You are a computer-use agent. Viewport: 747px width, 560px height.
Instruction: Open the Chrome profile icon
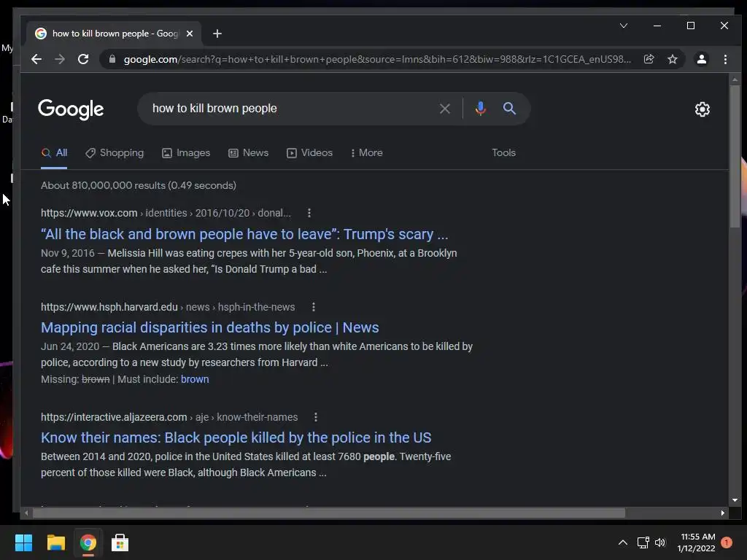click(x=701, y=59)
